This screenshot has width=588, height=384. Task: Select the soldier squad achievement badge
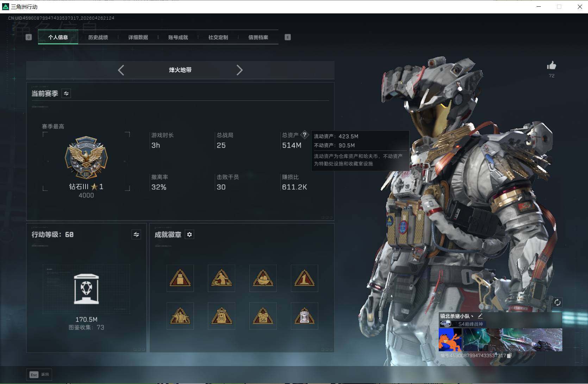(180, 316)
